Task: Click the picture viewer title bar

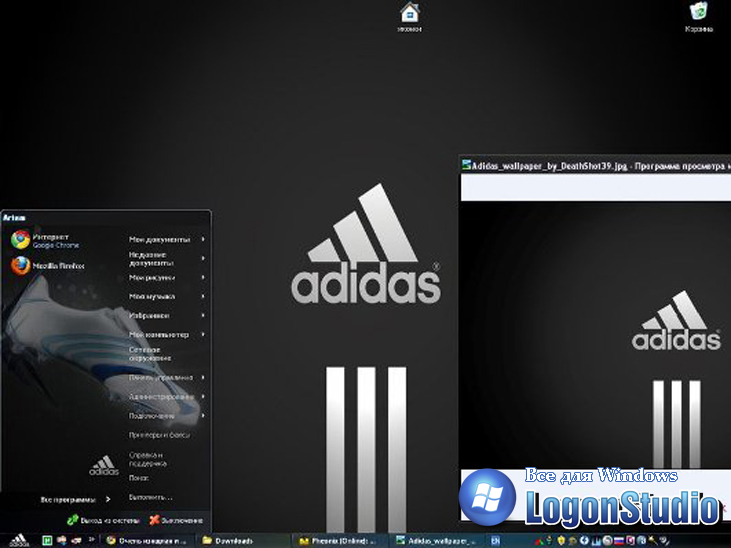Action: [x=595, y=166]
